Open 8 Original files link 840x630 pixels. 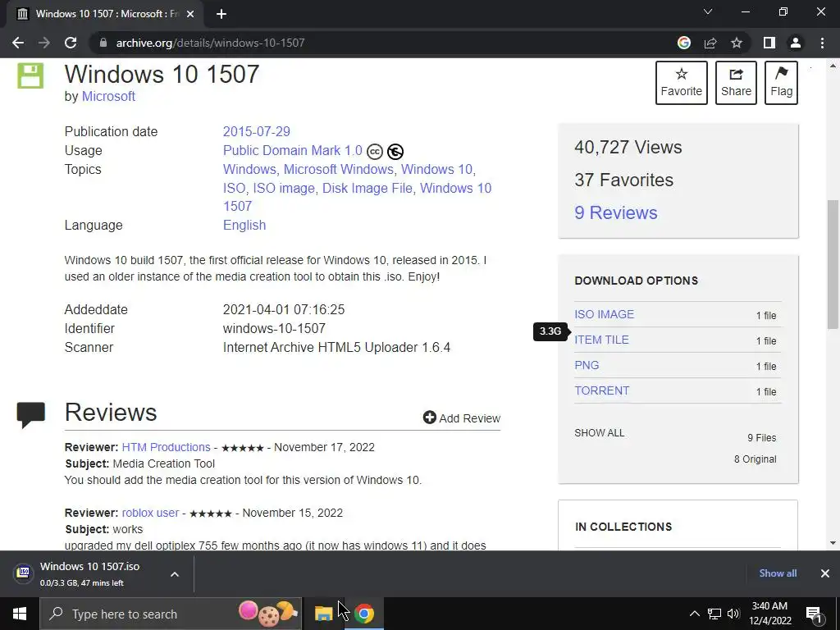pyautogui.click(x=755, y=459)
